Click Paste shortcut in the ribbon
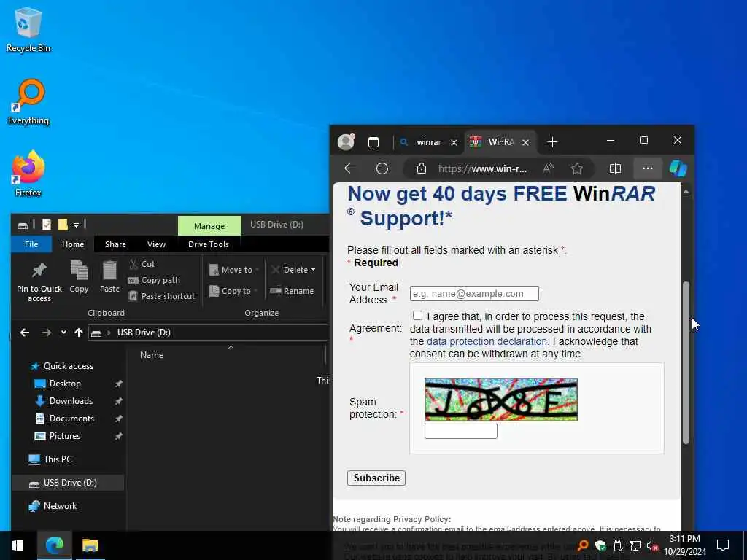747x560 pixels. point(162,296)
